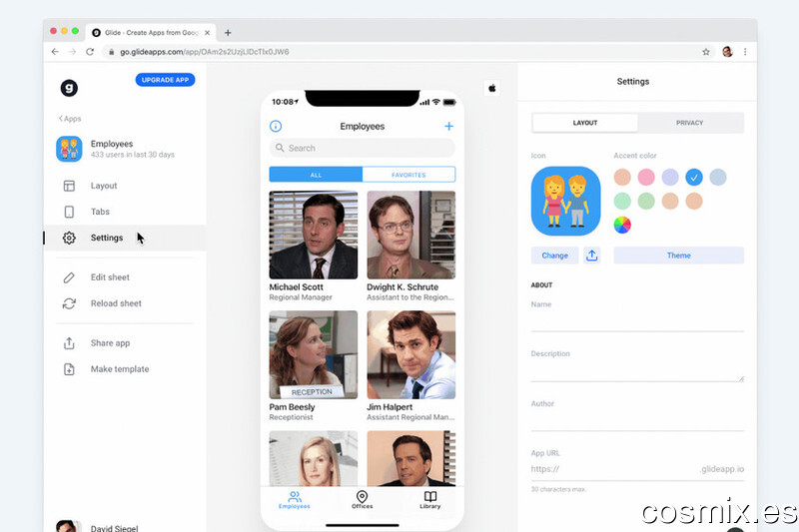
Task: Open a new browser tab
Action: pos(228,33)
